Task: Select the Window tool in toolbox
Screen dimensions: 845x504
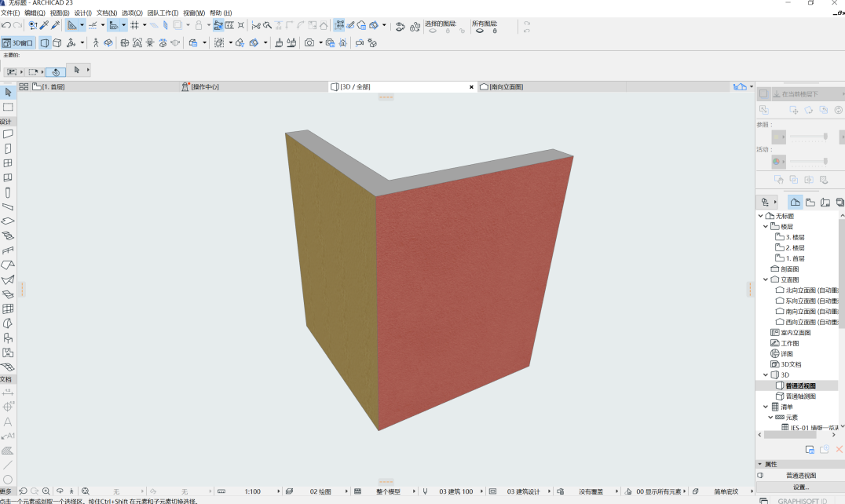Action: 8,163
